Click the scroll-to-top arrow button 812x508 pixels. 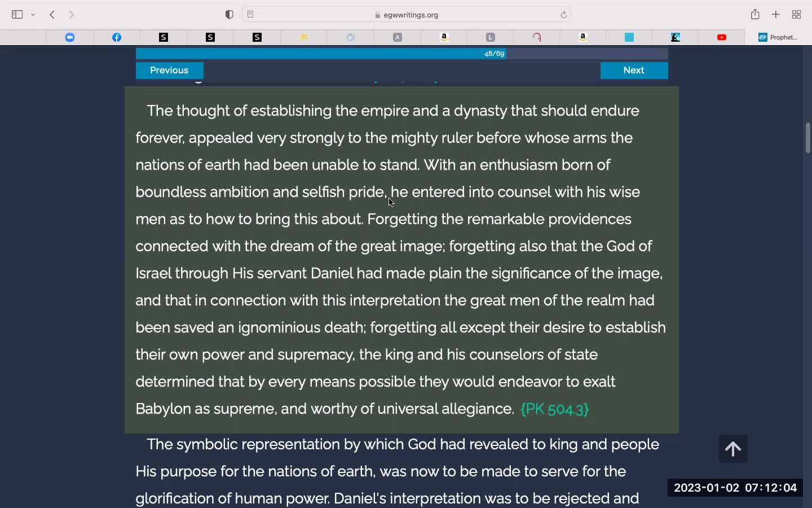[x=733, y=449]
